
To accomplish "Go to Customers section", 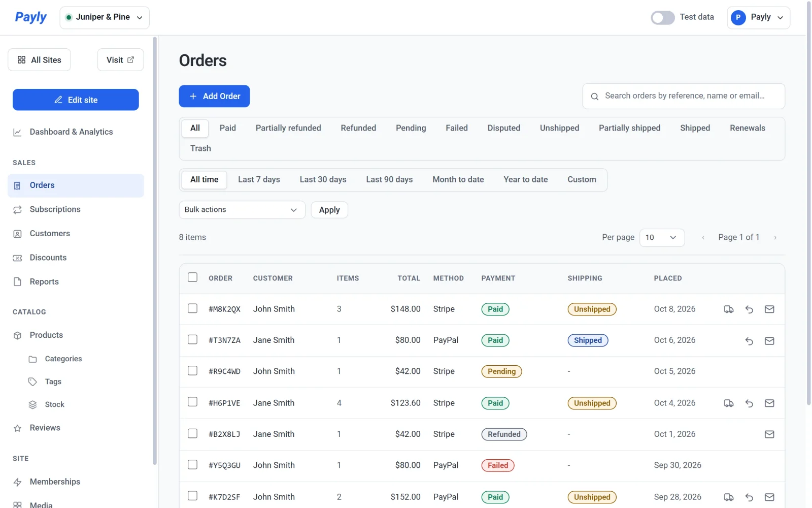I will tap(76, 234).
